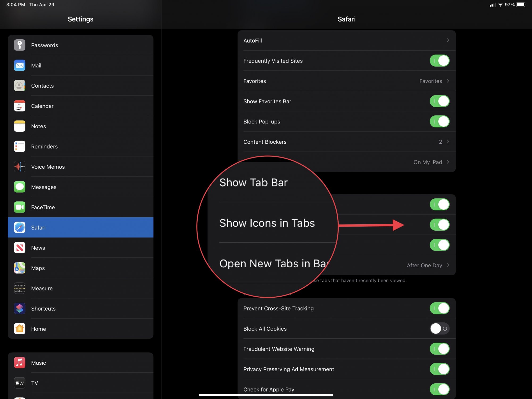The height and width of the screenshot is (399, 532).
Task: Open the Shortcuts app icon
Action: point(19,309)
